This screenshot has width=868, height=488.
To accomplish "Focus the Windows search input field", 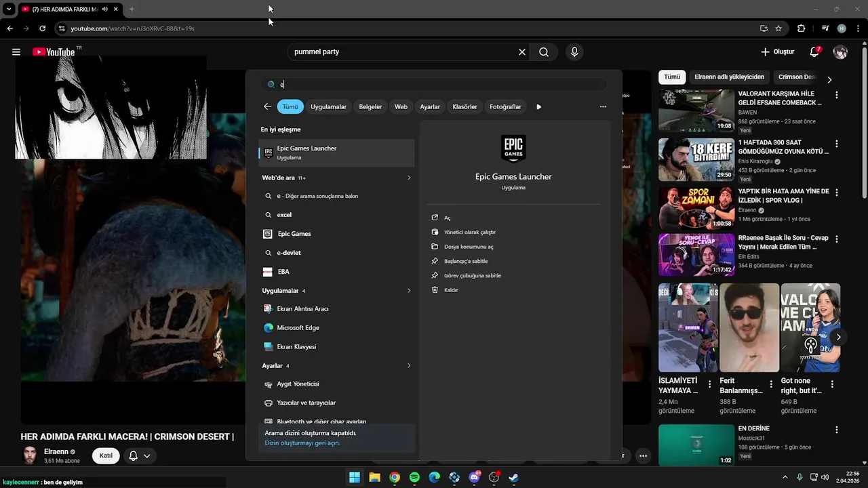I will point(434,85).
